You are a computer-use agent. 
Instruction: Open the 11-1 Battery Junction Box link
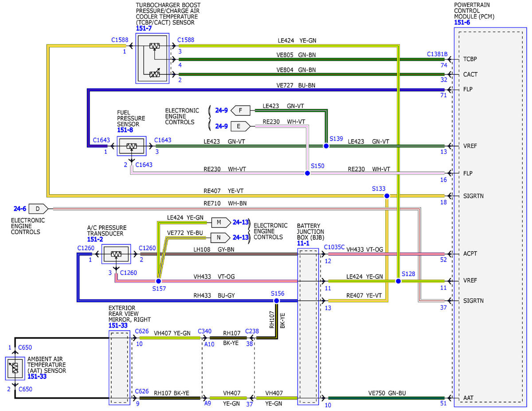[x=304, y=243]
